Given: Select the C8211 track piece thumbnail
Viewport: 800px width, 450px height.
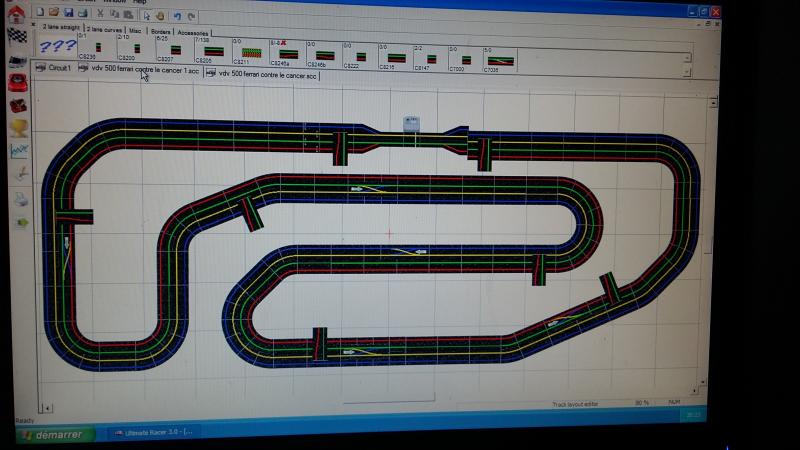Looking at the screenshot, I should click(x=250, y=53).
